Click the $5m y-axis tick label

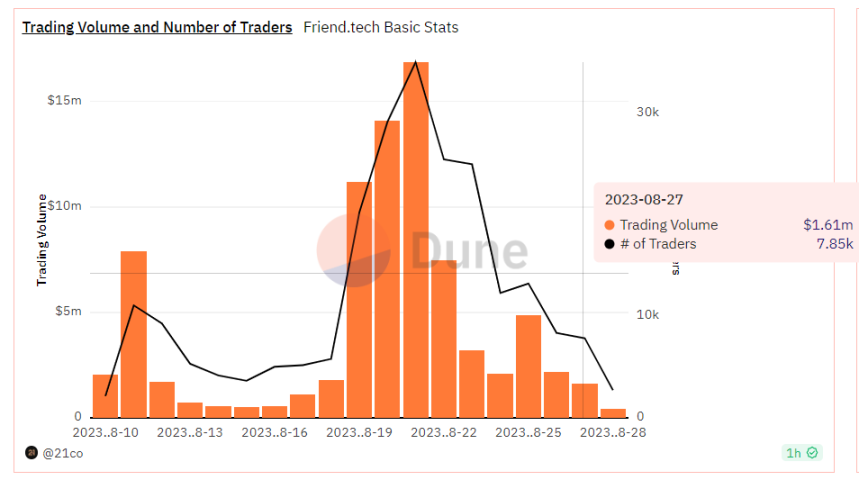click(67, 312)
